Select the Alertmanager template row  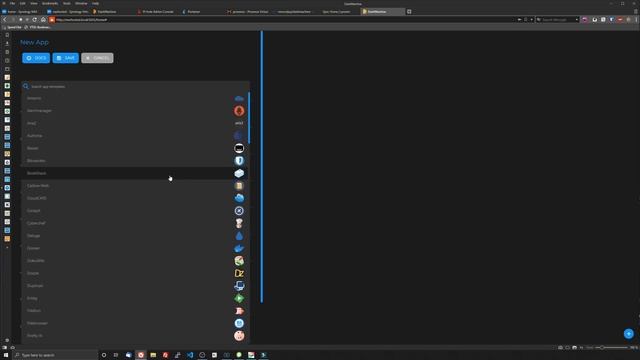[134, 111]
